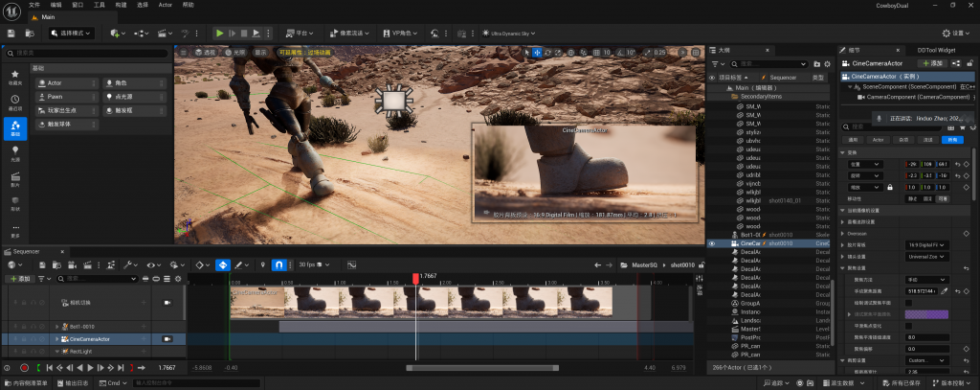
Task: Toggle visibility eye for CineCameraActor in outliner
Action: coord(711,243)
